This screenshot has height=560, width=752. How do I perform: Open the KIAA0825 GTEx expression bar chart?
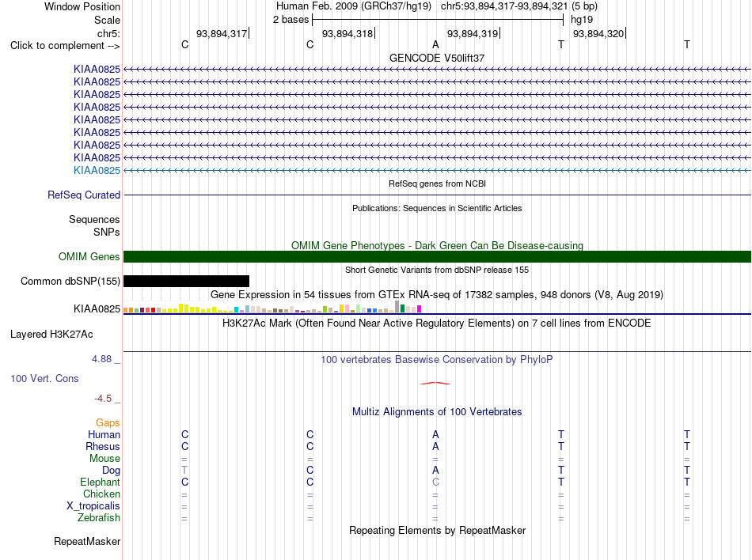coord(272,308)
